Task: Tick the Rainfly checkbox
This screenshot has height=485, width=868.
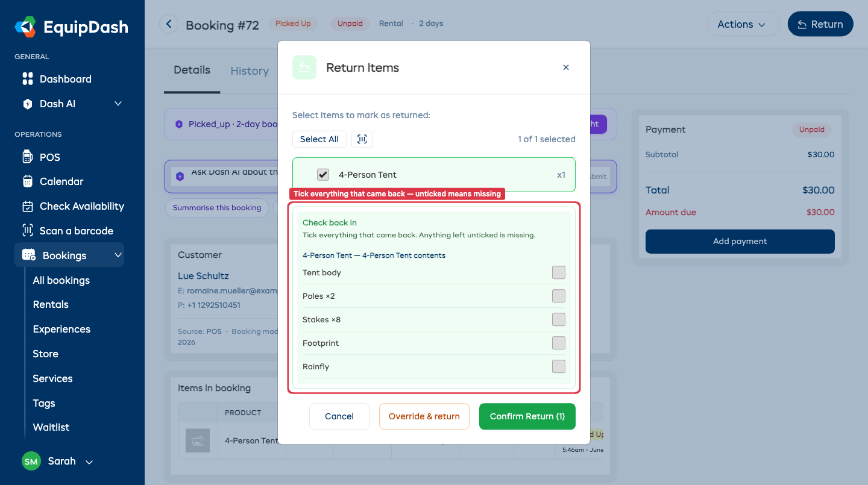Action: point(559,366)
